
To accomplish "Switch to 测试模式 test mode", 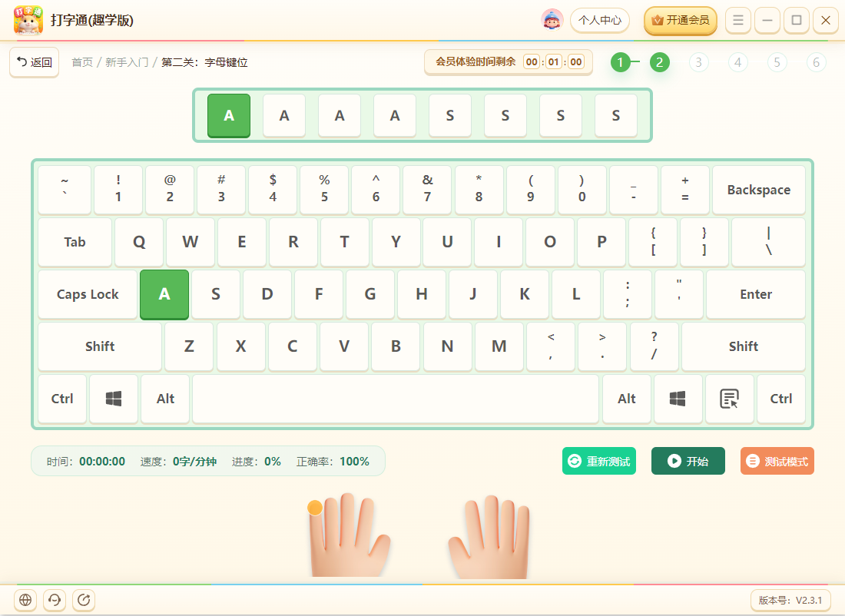I will tap(777, 462).
